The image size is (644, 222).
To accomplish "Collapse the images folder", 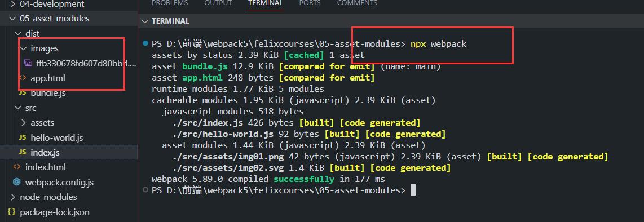I will (x=23, y=48).
